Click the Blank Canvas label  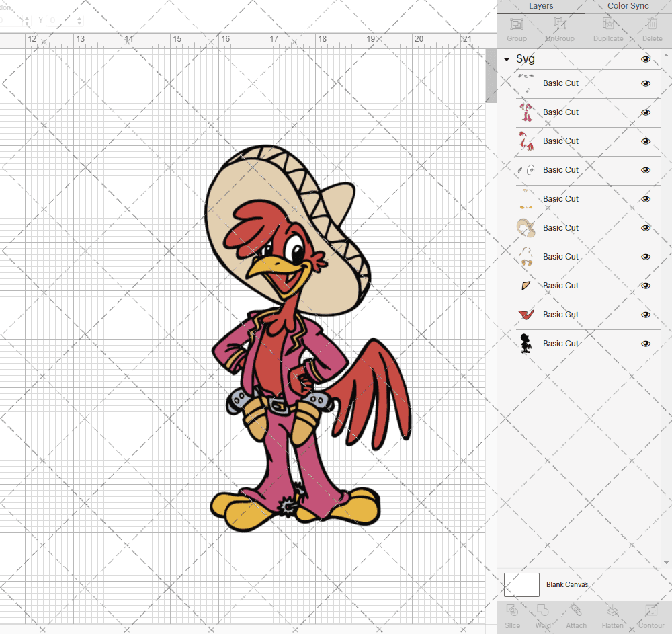click(x=567, y=584)
